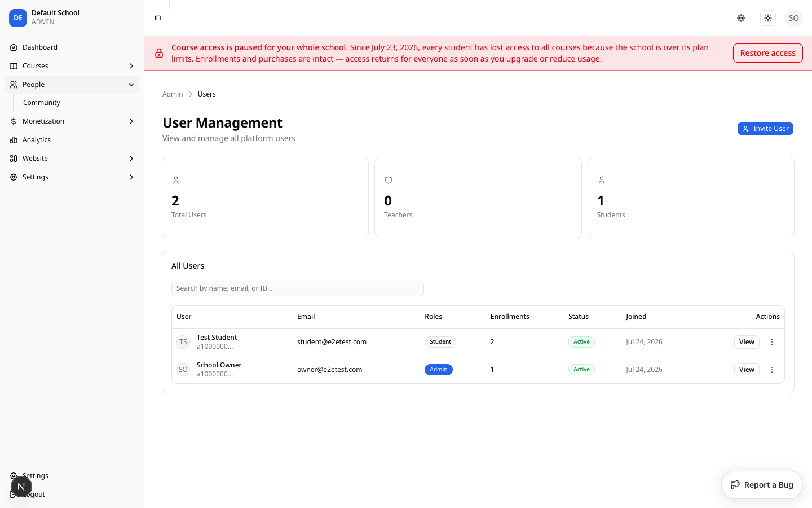812x508 pixels.
Task: Click the Invite User button
Action: (x=765, y=129)
